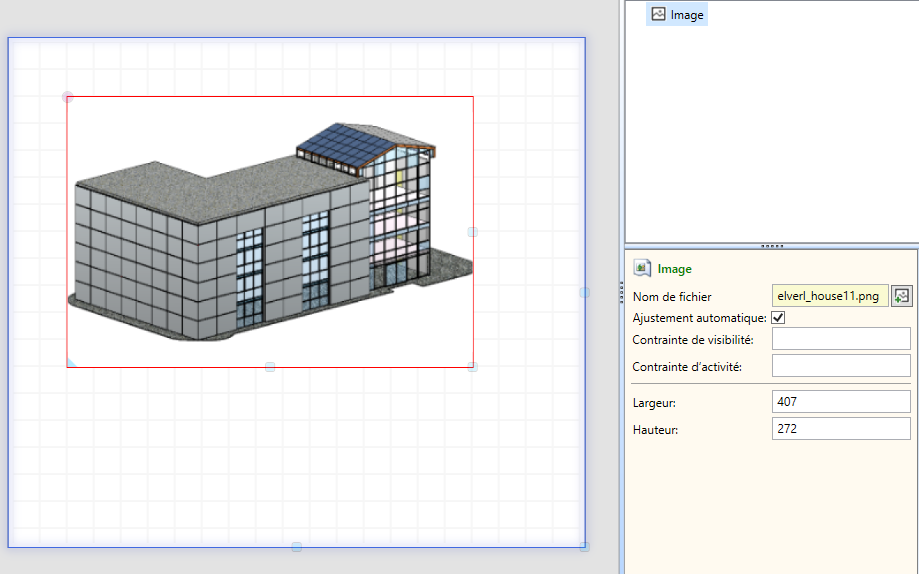Click the image's bottom-edge resize handle
Viewport: 919px width, 574px height.
(x=270, y=367)
